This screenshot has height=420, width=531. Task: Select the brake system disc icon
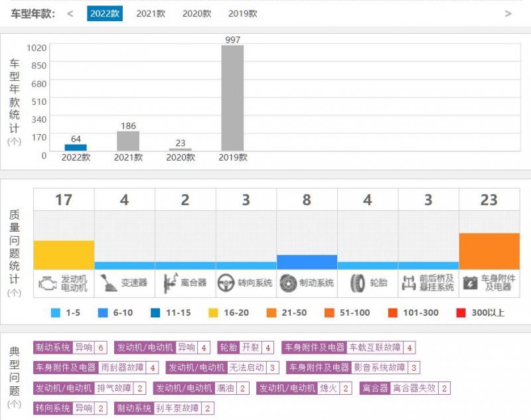click(287, 283)
